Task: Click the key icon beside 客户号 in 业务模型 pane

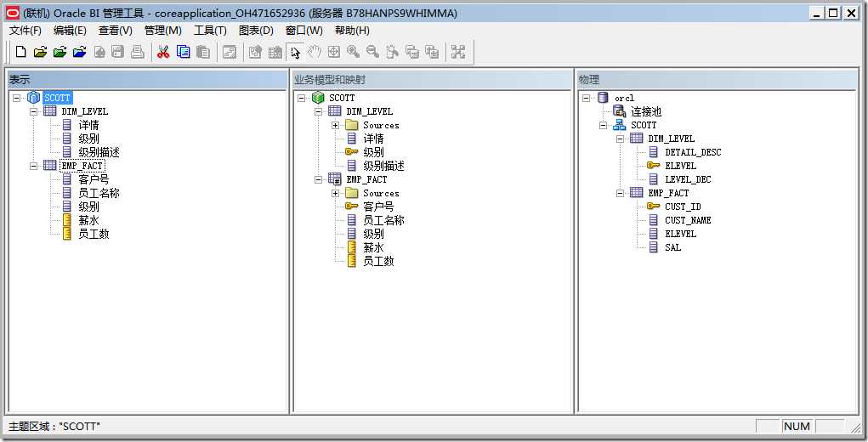Action: [351, 207]
